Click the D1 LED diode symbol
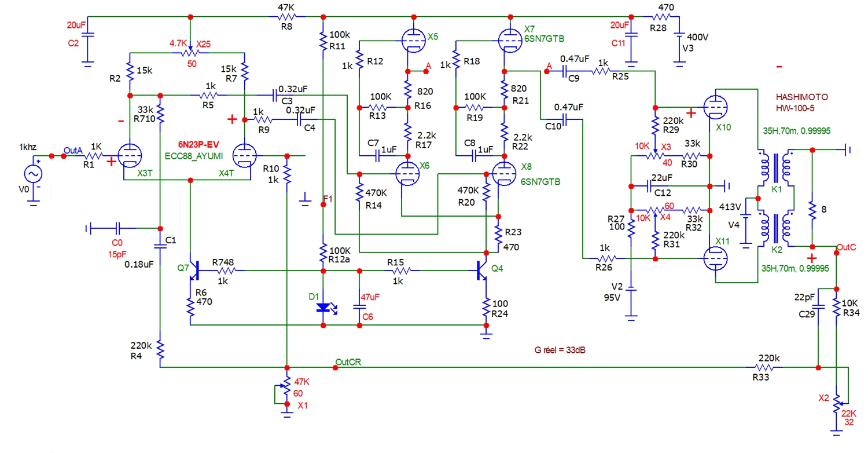 [323, 307]
